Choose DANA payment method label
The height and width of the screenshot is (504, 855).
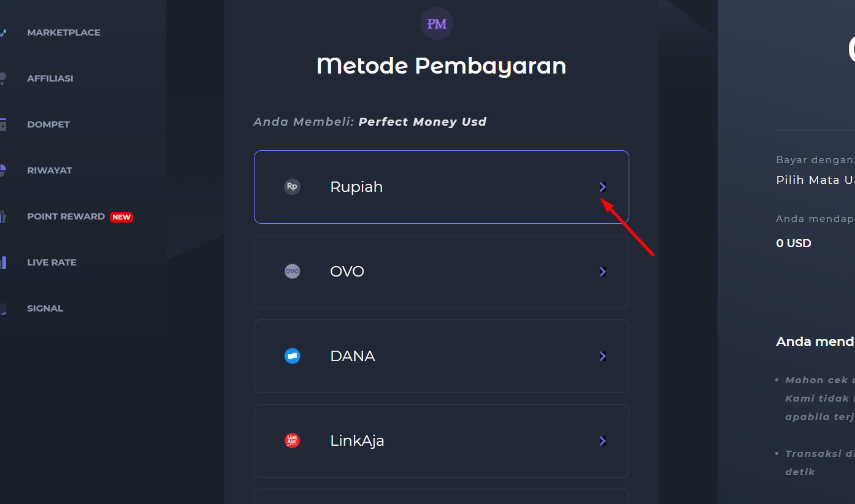(x=353, y=356)
